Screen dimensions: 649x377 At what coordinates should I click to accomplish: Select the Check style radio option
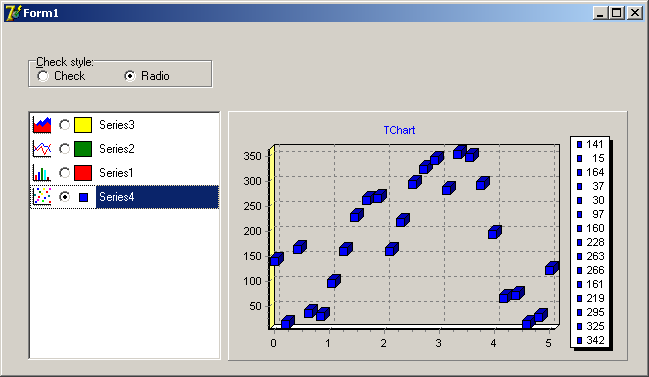click(61, 76)
